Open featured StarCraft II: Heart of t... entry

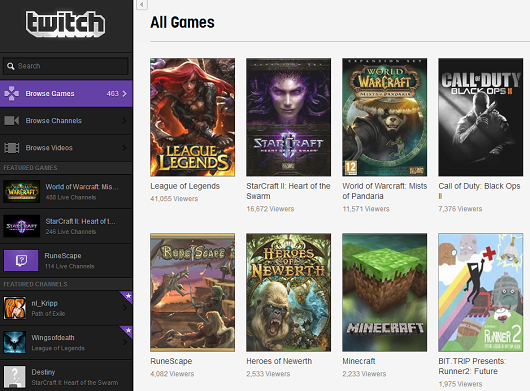66,226
